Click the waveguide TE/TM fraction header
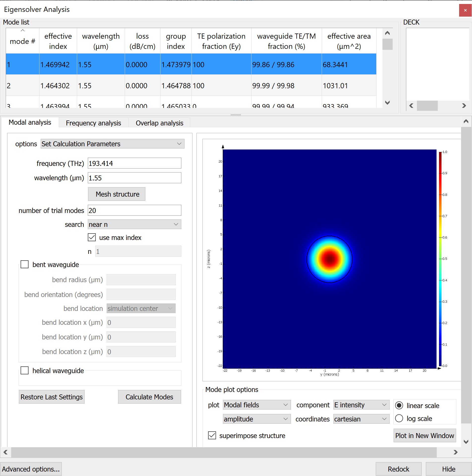Screen dimensions: 472x476 (286, 41)
